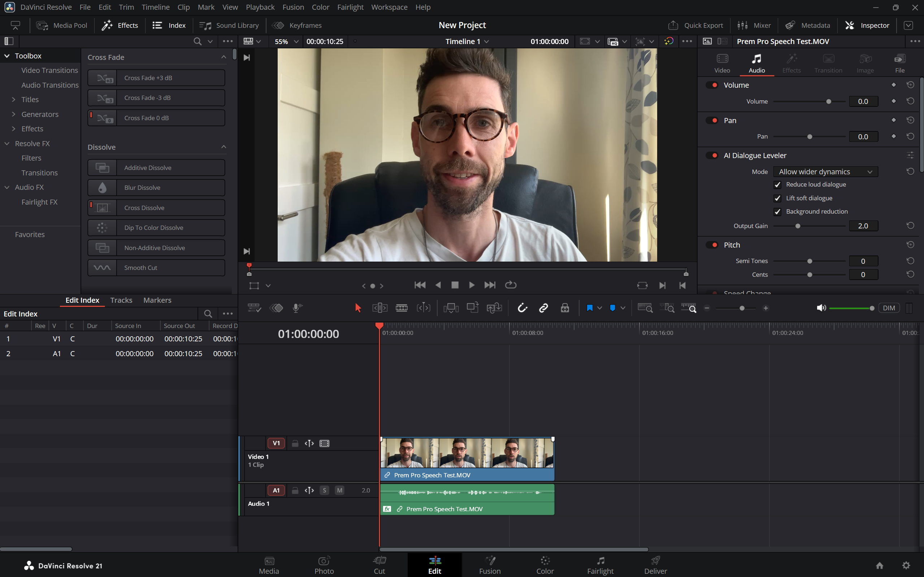This screenshot has width=924, height=577.
Task: Open the Timeline 1 name dropdown
Action: click(467, 41)
